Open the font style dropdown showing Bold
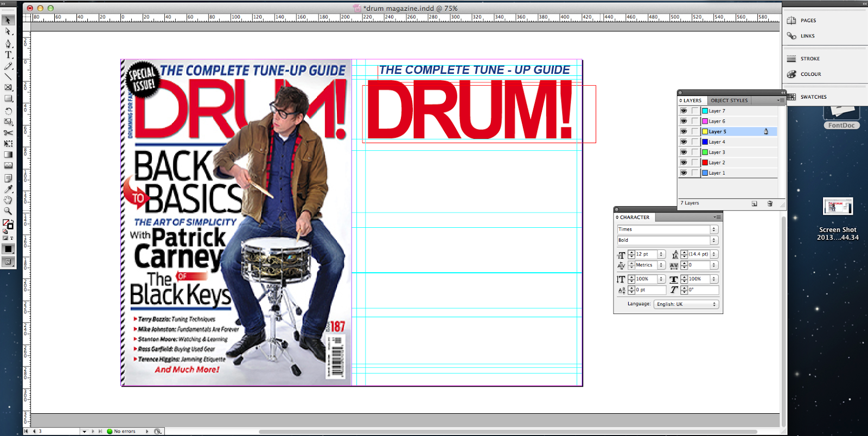The image size is (868, 436). click(714, 240)
